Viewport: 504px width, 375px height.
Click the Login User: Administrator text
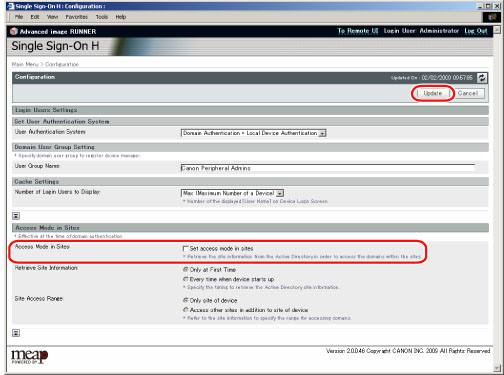pyautogui.click(x=421, y=31)
